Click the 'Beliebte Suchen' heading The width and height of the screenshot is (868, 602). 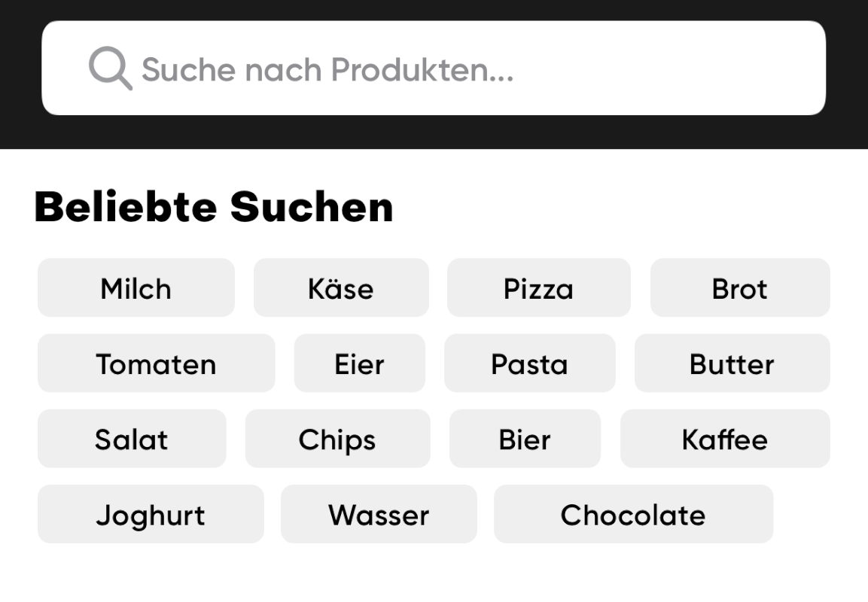214,206
